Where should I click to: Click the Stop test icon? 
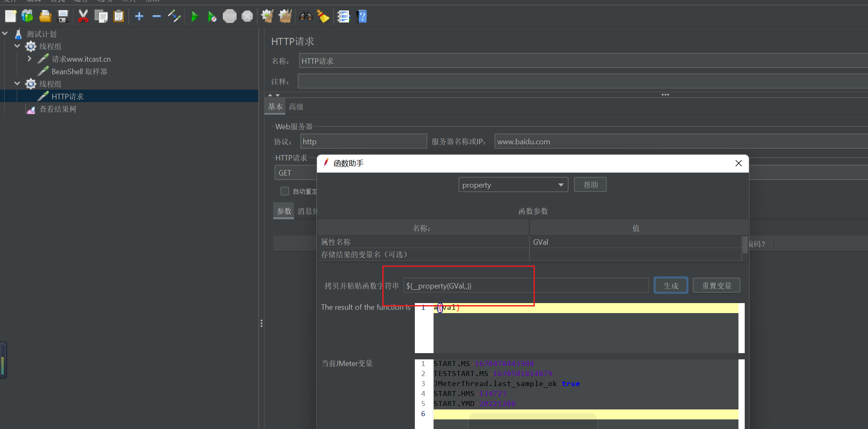tap(229, 17)
